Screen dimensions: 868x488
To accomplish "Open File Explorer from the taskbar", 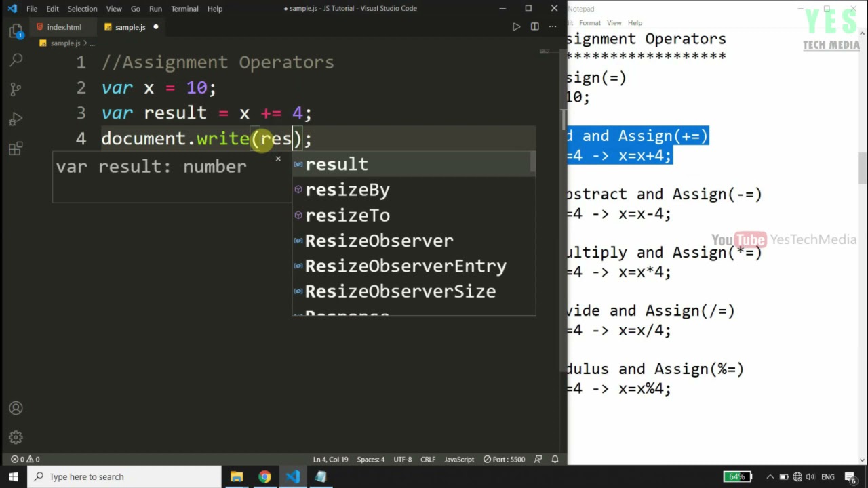I will pyautogui.click(x=237, y=476).
